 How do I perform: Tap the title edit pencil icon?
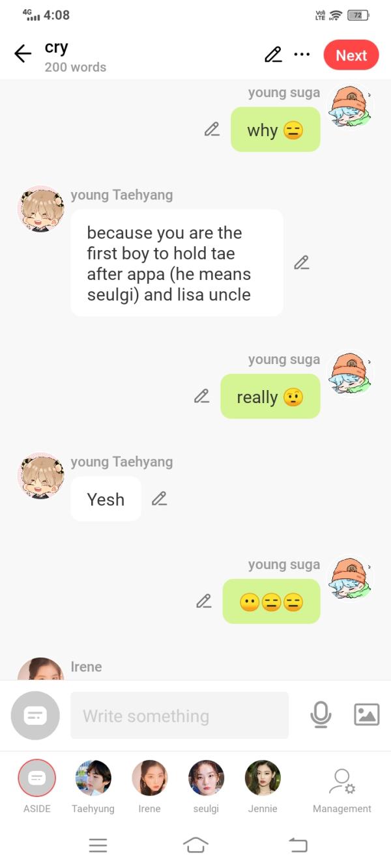pyautogui.click(x=273, y=55)
